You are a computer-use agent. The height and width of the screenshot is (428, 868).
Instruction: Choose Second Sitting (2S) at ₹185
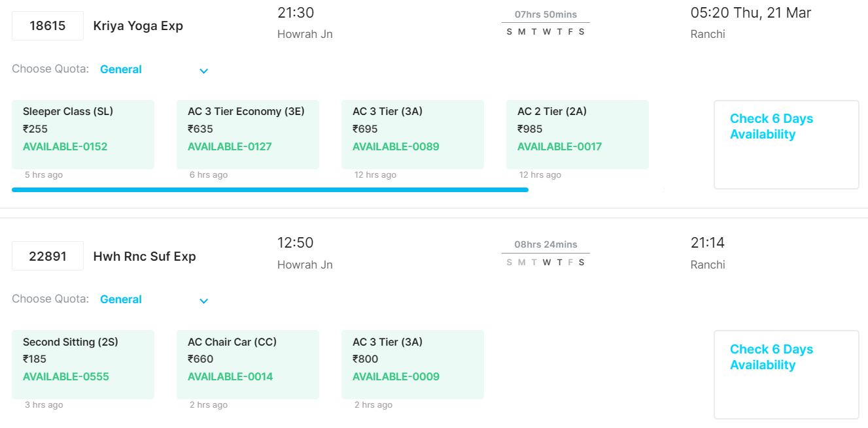[x=83, y=365]
